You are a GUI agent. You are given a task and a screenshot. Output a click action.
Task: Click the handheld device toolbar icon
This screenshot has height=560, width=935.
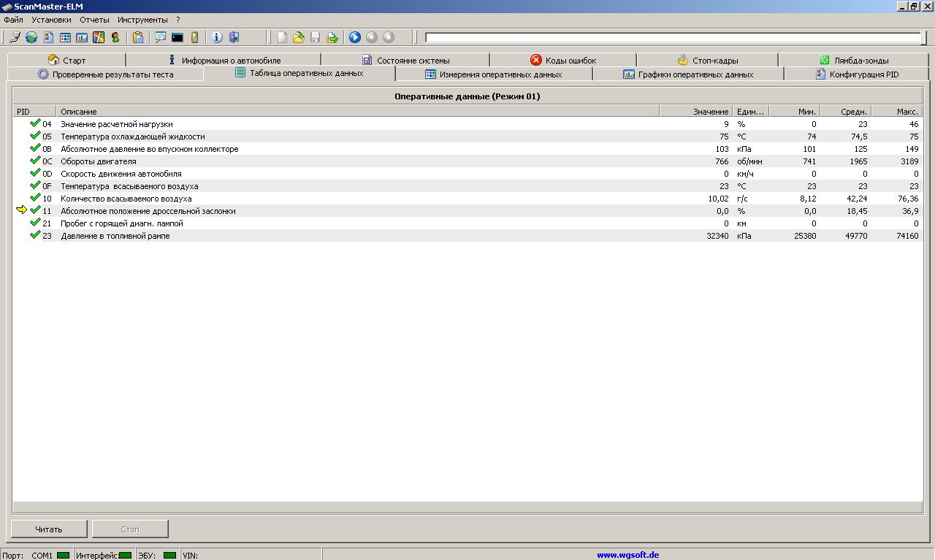(x=194, y=37)
